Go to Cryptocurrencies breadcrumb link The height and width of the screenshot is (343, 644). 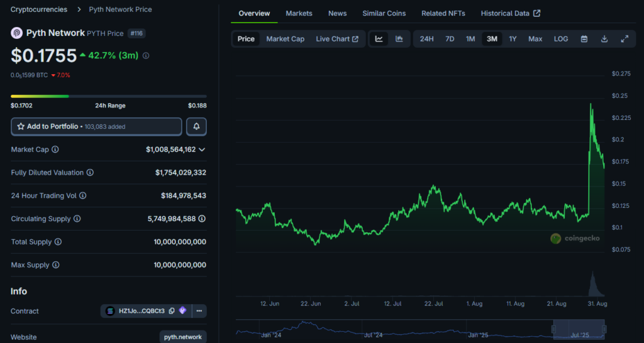pos(39,9)
